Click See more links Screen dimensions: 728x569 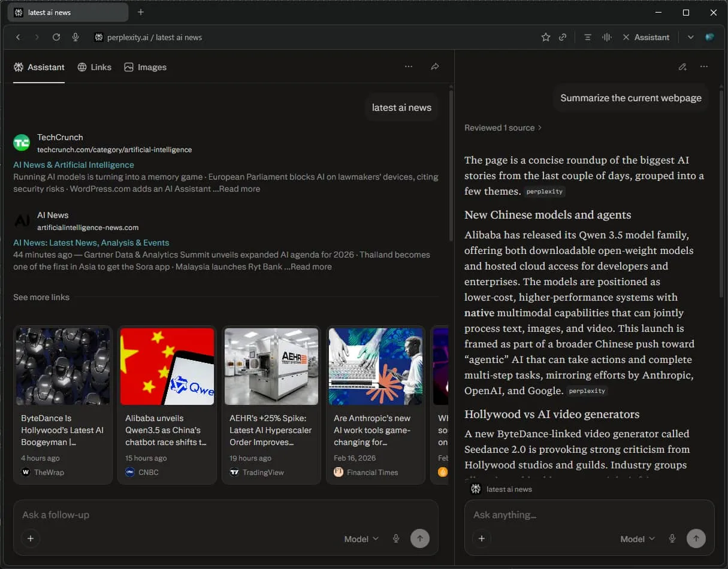tap(41, 296)
